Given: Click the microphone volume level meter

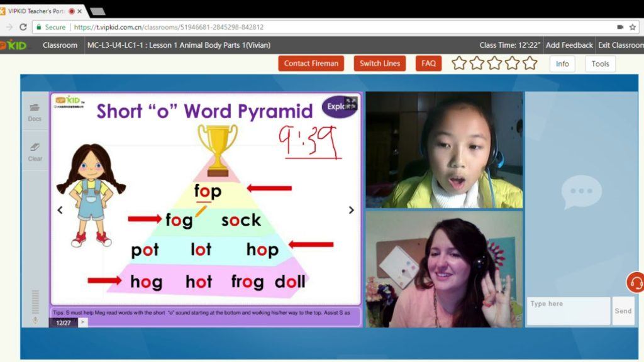Looking at the screenshot, I should (x=35, y=300).
